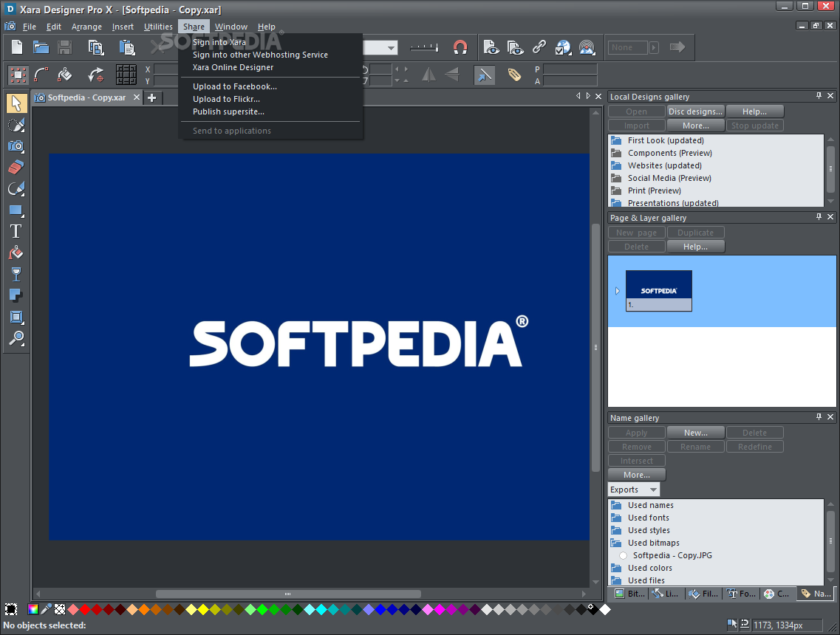Pin the Local Designs gallery panel
Screen dimensions: 840x635
coord(819,96)
